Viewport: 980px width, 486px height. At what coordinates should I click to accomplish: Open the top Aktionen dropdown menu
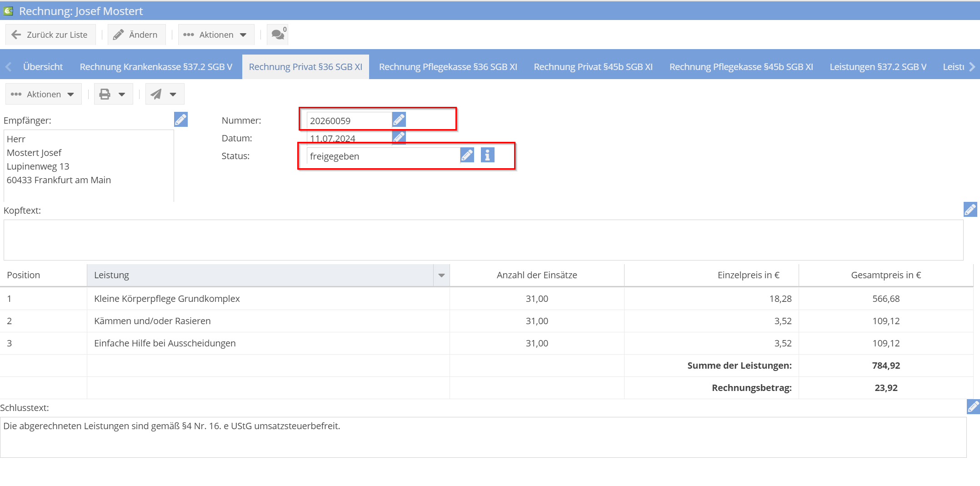click(x=215, y=35)
